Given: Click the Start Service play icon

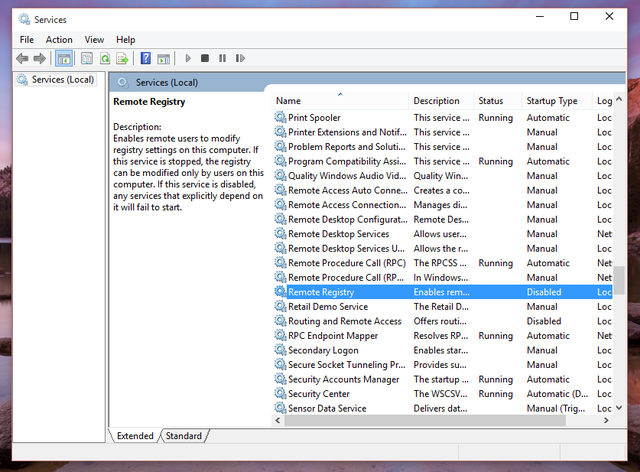Looking at the screenshot, I should point(188,58).
